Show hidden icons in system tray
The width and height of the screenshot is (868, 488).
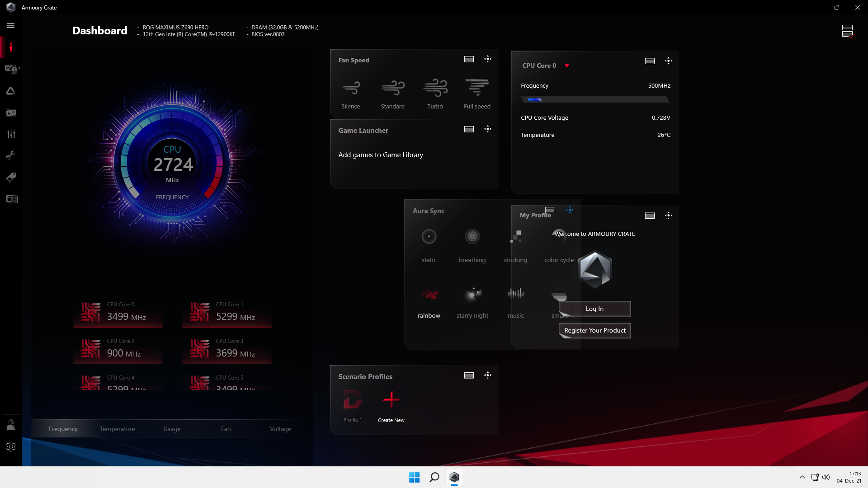802,477
